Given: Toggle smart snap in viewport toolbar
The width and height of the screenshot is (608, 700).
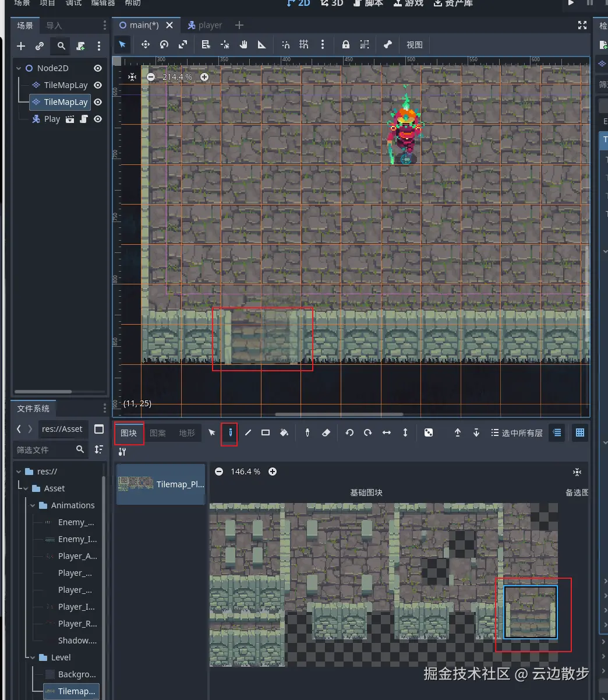Looking at the screenshot, I should pyautogui.click(x=285, y=45).
